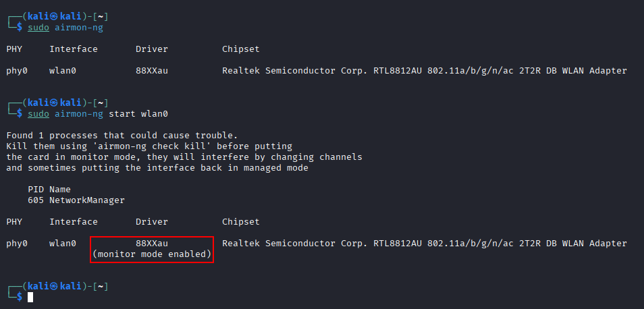Click the Realtek chipset text in second table

[424, 244]
